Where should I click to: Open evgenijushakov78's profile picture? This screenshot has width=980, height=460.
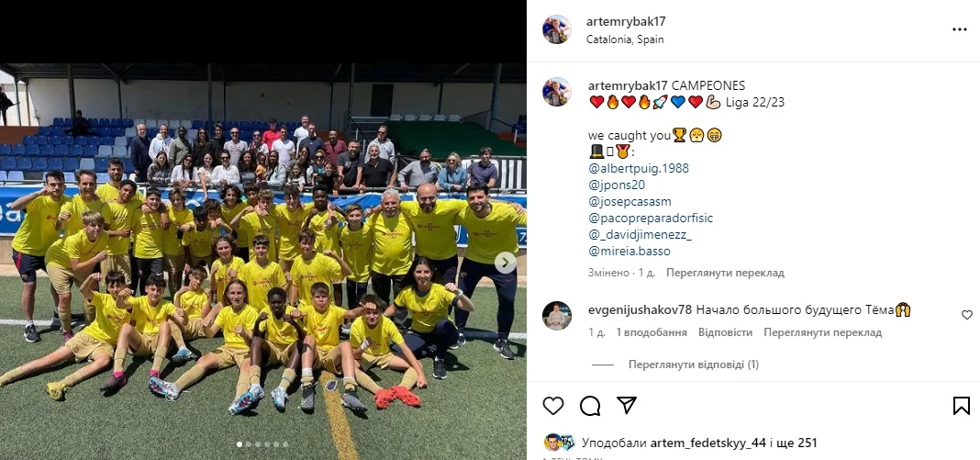556,316
